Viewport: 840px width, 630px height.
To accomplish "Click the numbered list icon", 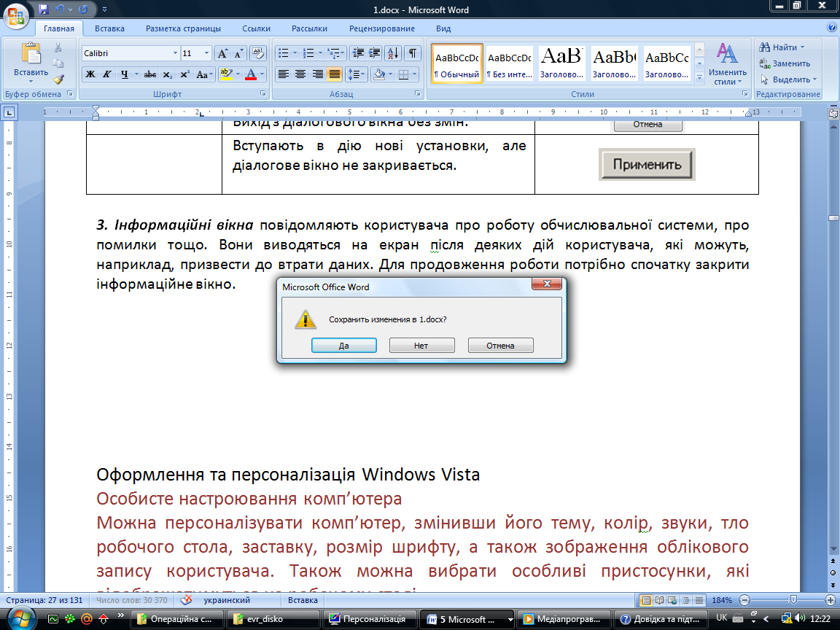I will coord(308,53).
